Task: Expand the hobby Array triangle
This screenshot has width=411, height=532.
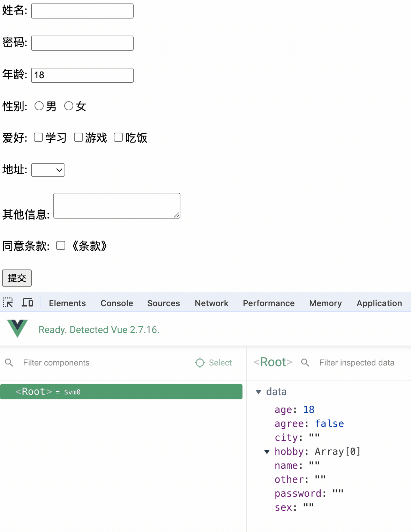Action: pos(267,452)
